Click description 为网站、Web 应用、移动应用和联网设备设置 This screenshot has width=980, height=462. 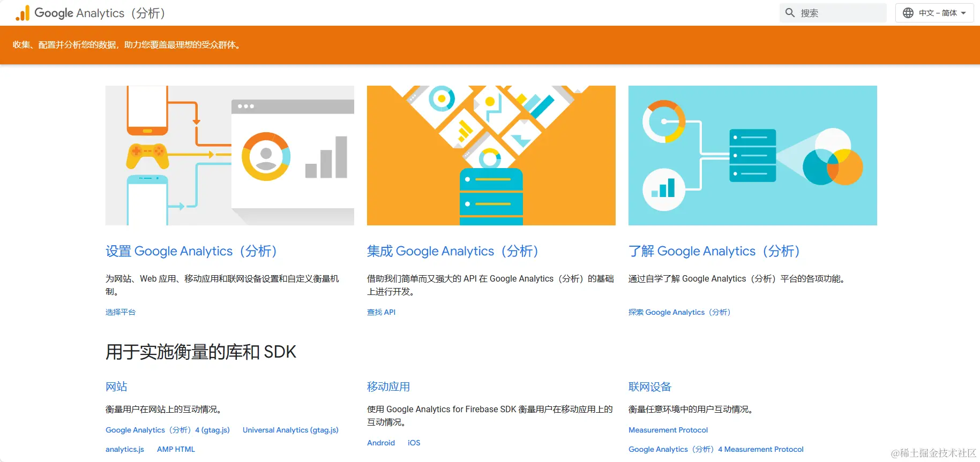(x=222, y=285)
